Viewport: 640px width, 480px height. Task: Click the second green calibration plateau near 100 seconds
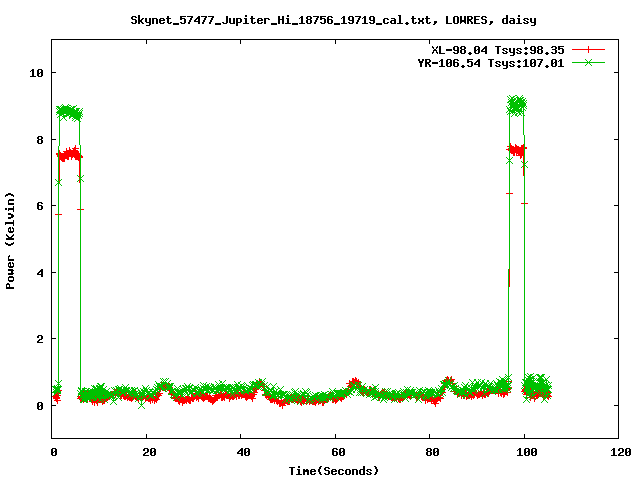point(517,105)
